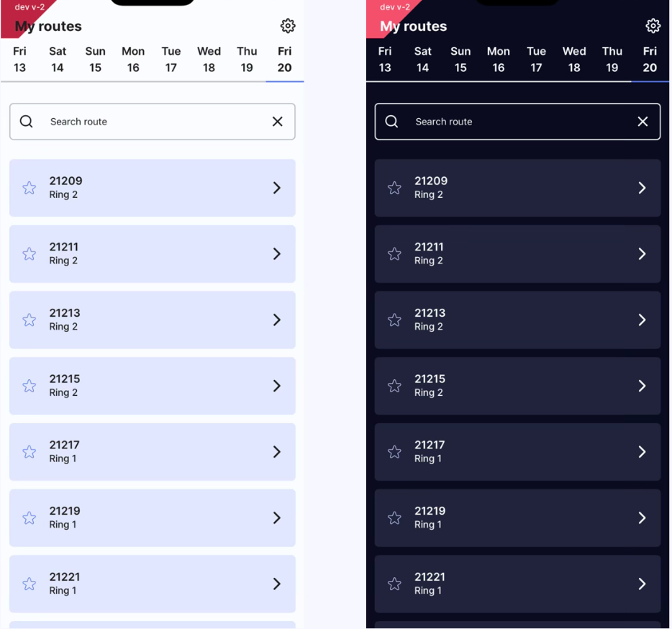Open route 21209 Ring 2 in dark theme

pos(517,188)
